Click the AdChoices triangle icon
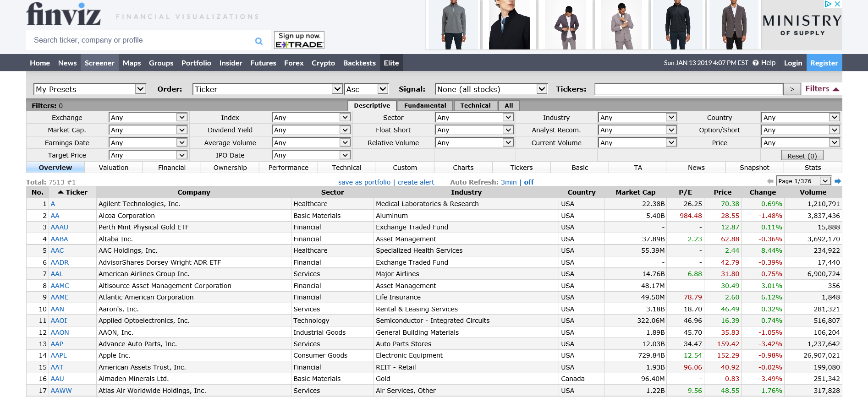This screenshot has height=397, width=868. pos(828,4)
